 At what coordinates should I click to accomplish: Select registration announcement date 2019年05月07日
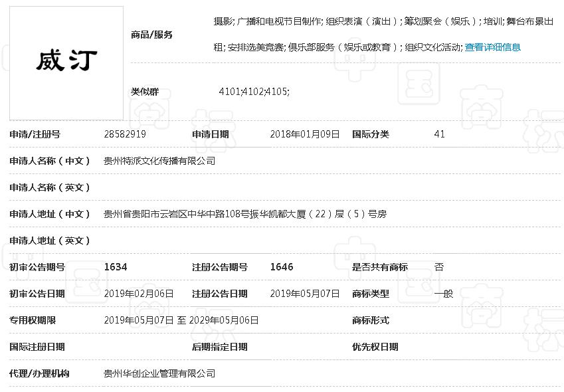click(x=305, y=294)
